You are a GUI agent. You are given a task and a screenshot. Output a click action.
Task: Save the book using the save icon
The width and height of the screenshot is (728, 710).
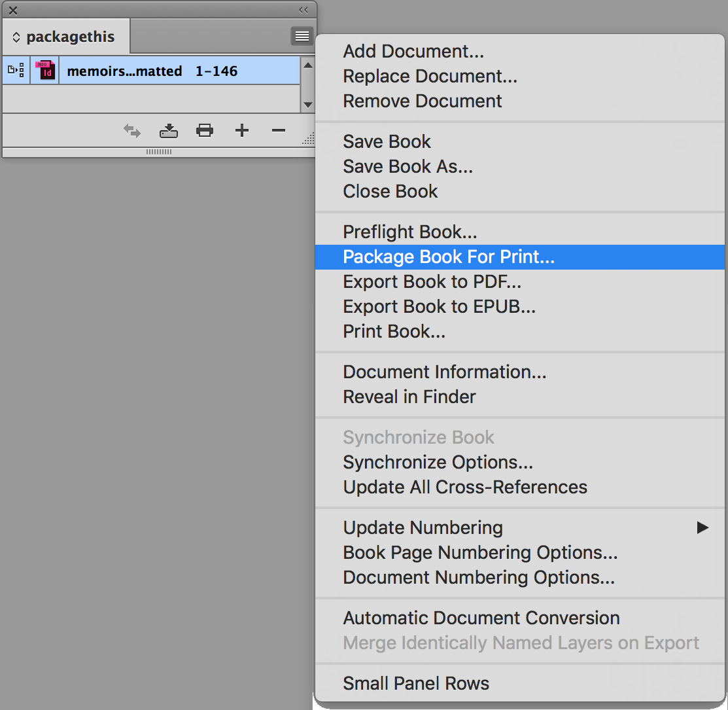pyautogui.click(x=168, y=130)
